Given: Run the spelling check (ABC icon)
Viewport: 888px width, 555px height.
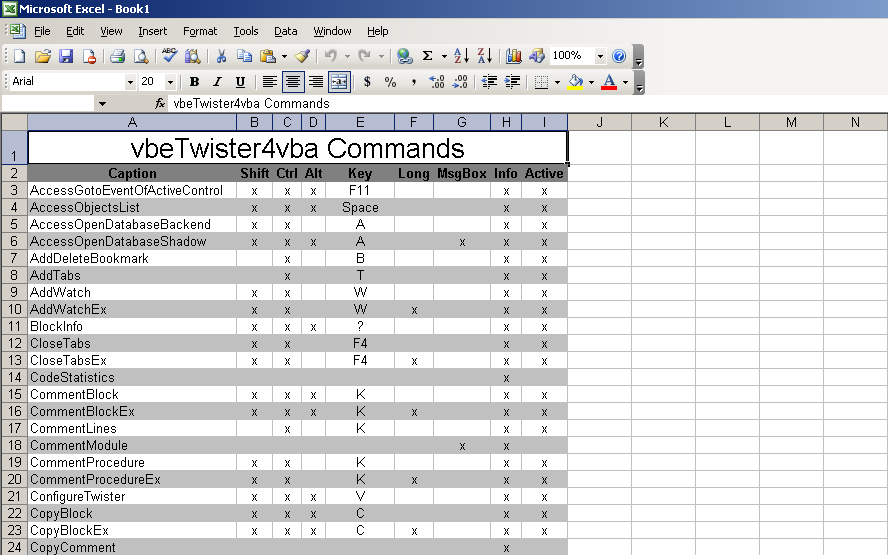Looking at the screenshot, I should click(169, 55).
